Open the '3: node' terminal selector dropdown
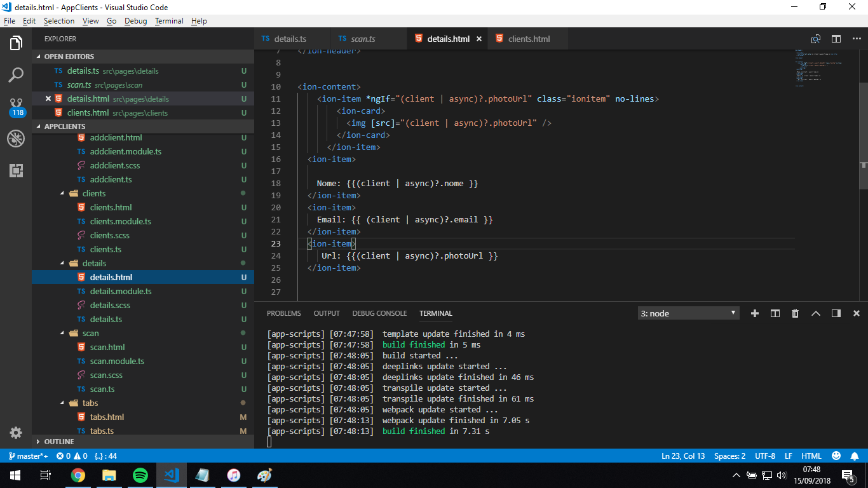 click(x=688, y=313)
